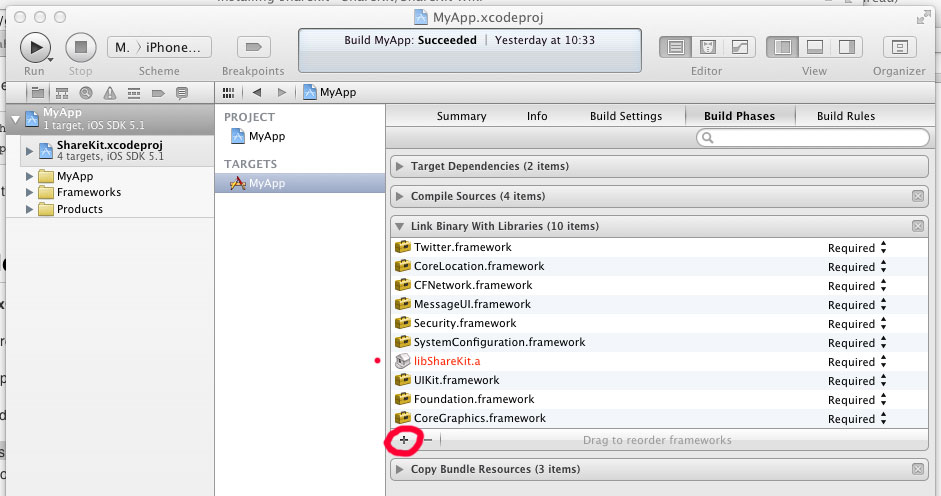This screenshot has height=496, width=941.
Task: Switch to the Info tab
Action: tap(537, 116)
